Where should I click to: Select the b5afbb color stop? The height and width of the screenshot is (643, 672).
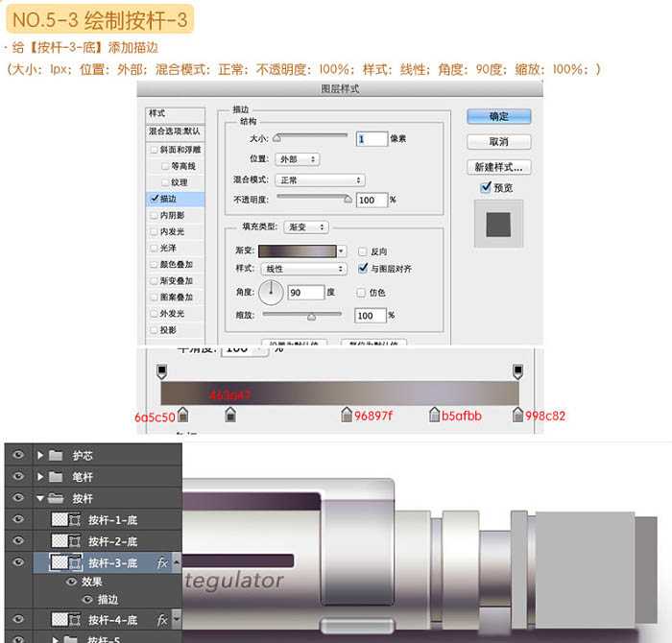click(434, 415)
